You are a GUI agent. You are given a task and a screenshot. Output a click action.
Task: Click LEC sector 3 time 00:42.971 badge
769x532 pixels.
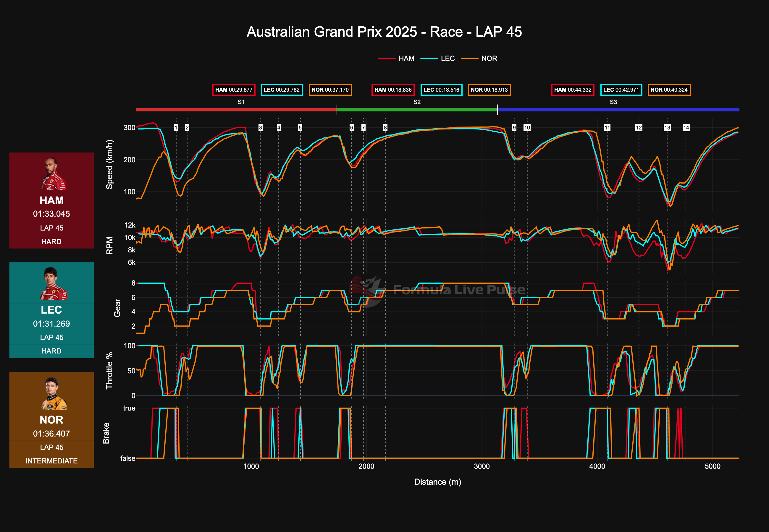coord(621,90)
